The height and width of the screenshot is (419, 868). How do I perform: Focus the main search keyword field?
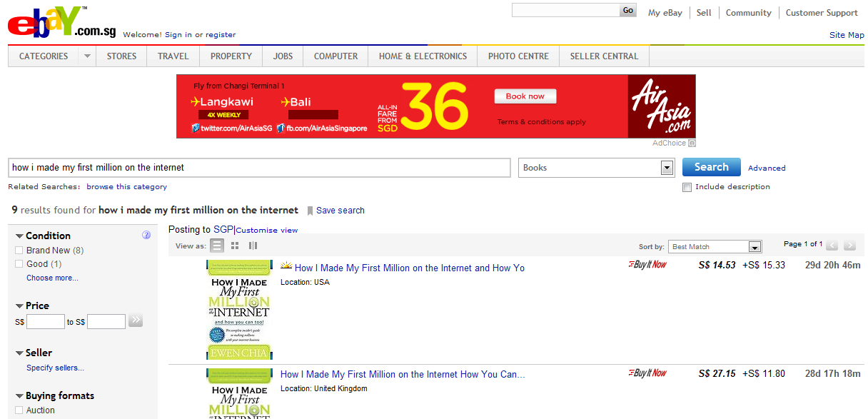click(259, 168)
